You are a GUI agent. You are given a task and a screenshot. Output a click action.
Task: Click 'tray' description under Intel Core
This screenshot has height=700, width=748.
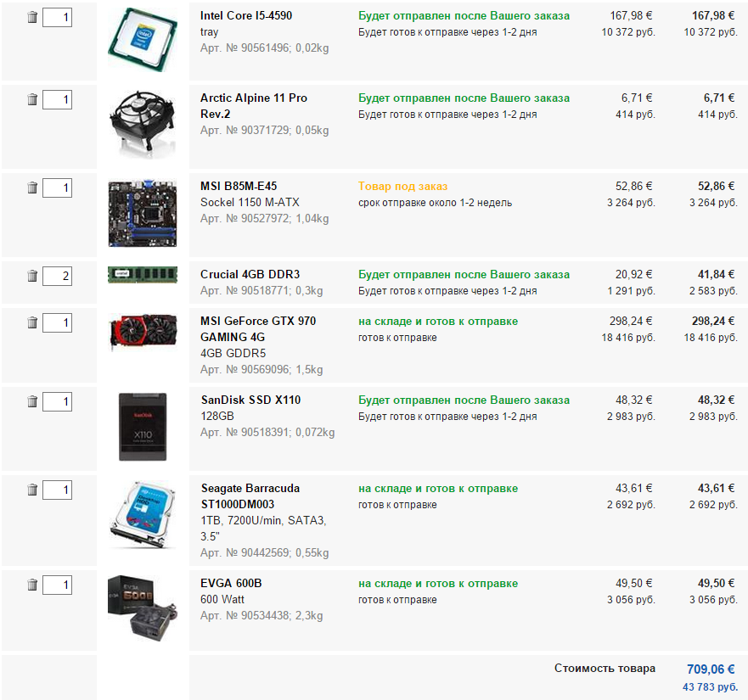click(210, 32)
